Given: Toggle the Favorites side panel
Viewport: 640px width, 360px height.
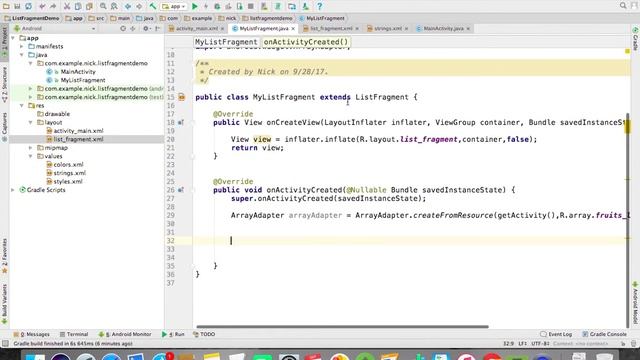Looking at the screenshot, I should pos(4,256).
